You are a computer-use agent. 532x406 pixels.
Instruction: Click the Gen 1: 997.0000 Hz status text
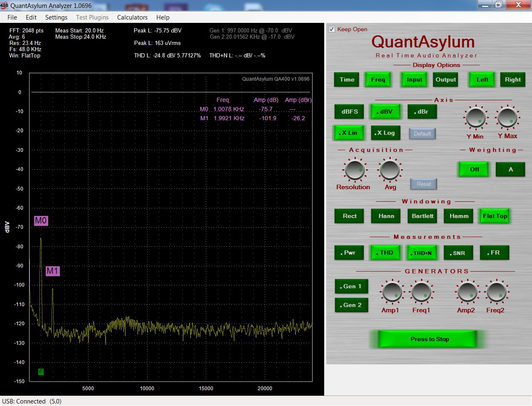click(251, 30)
